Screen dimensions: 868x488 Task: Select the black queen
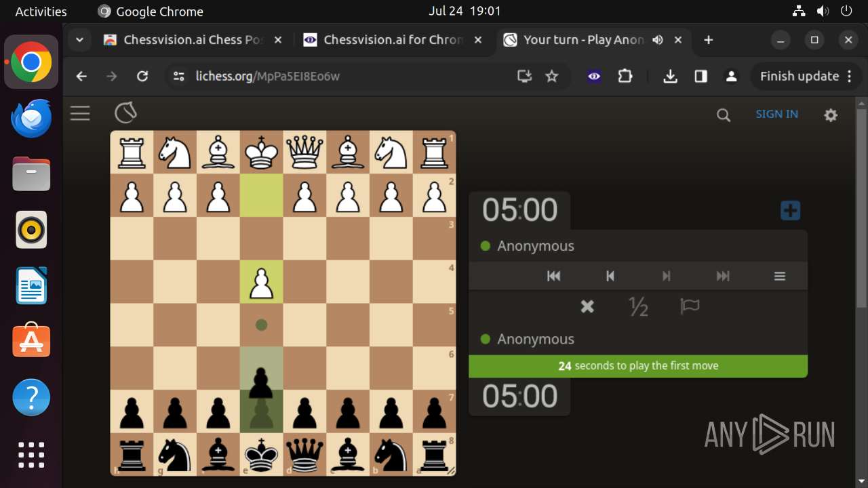coord(304,455)
